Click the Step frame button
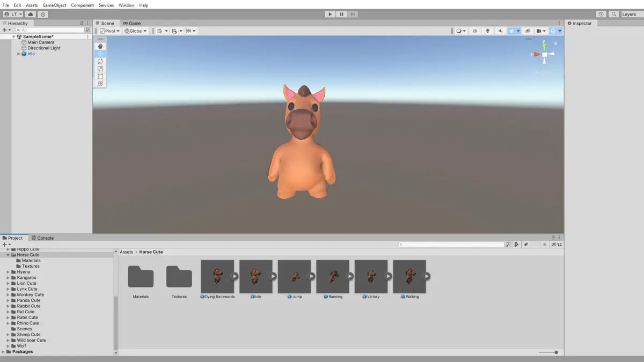Screen dimensions: 644x362 tap(353, 14)
